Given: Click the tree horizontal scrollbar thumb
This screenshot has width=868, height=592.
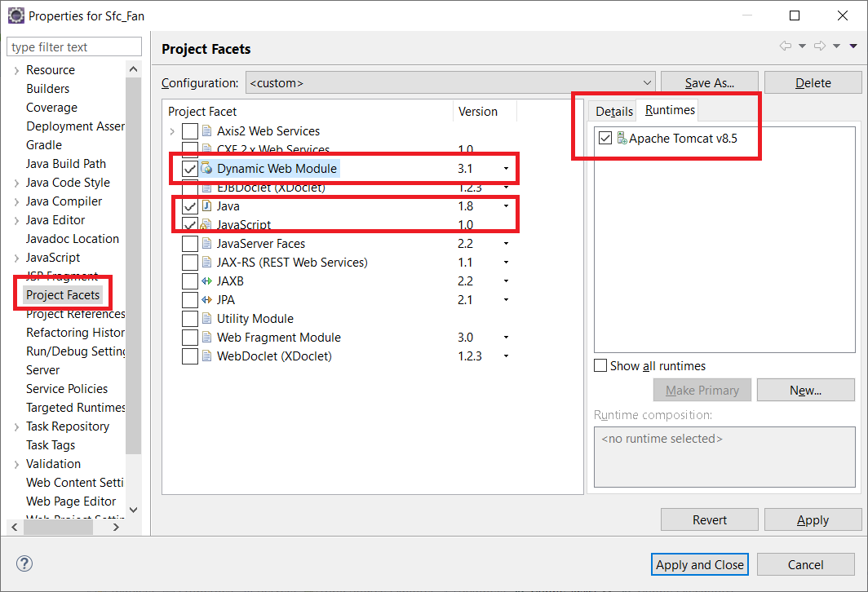Looking at the screenshot, I should click(58, 528).
